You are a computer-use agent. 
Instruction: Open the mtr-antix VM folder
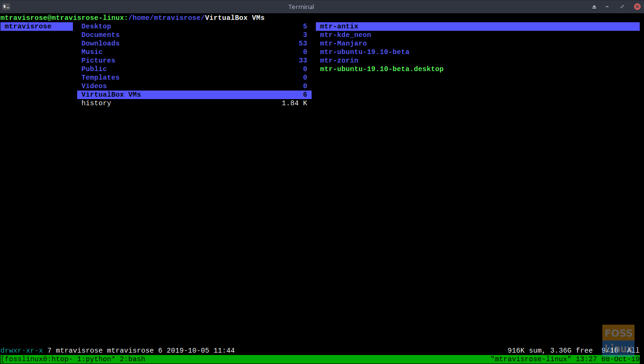[339, 27]
